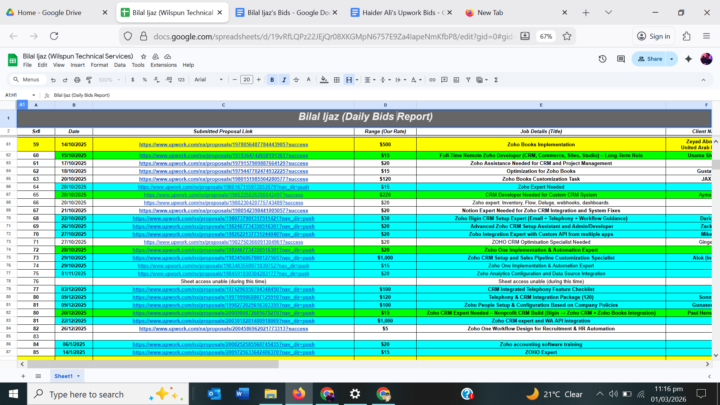Collapse toolbar with chevron up
The image size is (720, 405).
[703, 80]
